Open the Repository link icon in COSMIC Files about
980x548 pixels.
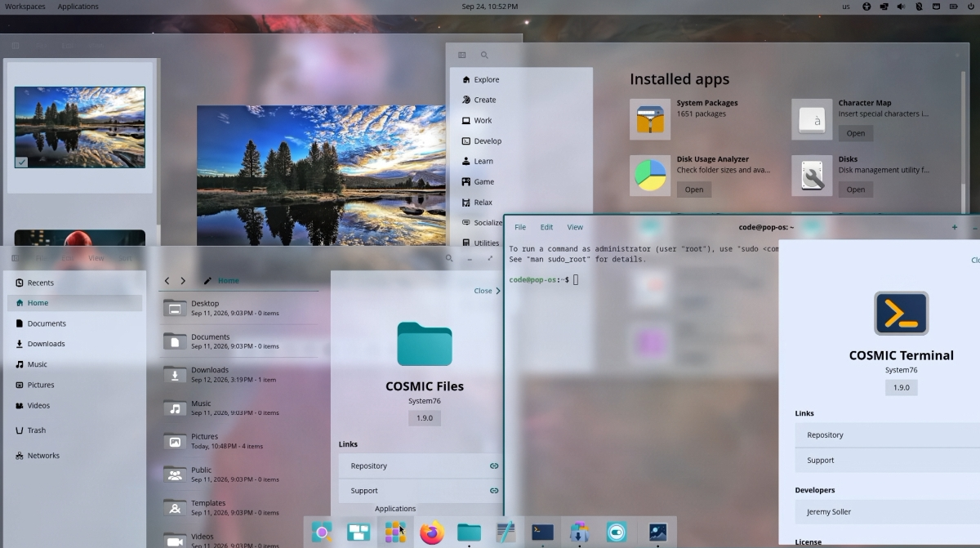(x=494, y=466)
